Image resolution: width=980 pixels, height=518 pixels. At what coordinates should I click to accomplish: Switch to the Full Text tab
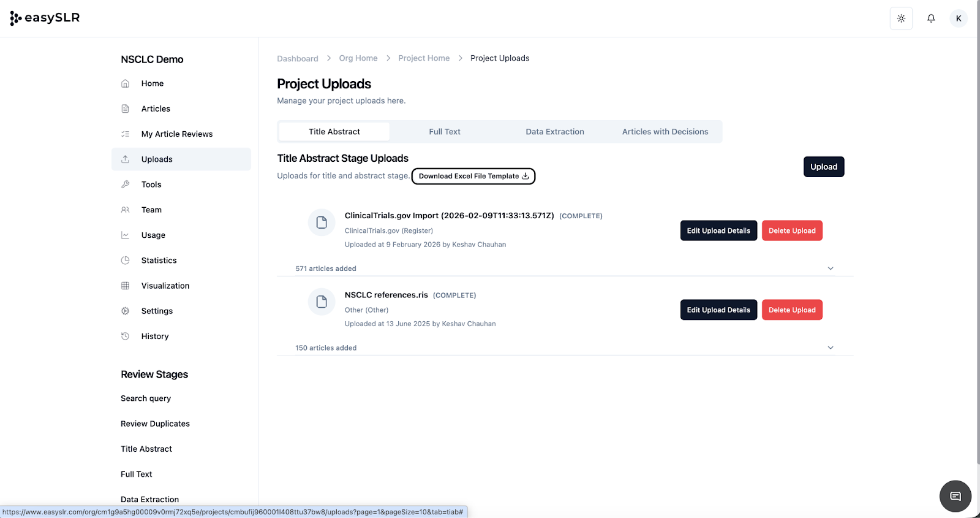tap(444, 132)
